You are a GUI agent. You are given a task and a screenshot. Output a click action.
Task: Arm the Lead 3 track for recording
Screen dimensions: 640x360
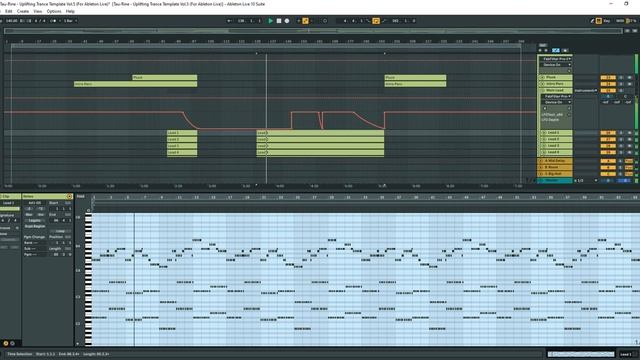[629, 146]
